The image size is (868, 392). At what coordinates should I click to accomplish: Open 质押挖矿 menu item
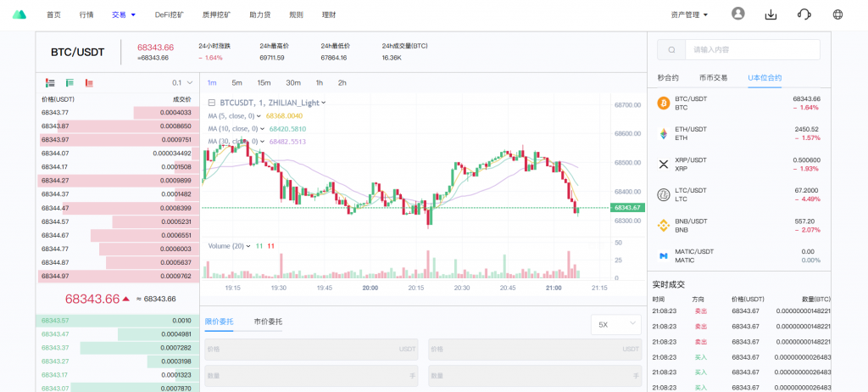(x=217, y=15)
